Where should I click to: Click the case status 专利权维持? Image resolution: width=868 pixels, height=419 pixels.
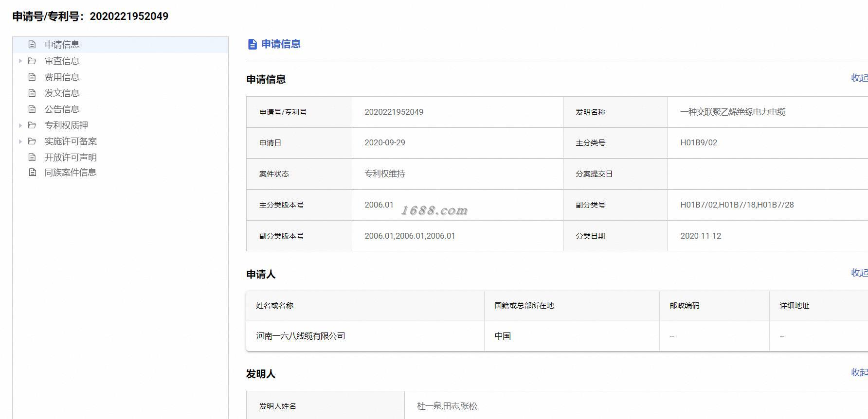click(385, 174)
